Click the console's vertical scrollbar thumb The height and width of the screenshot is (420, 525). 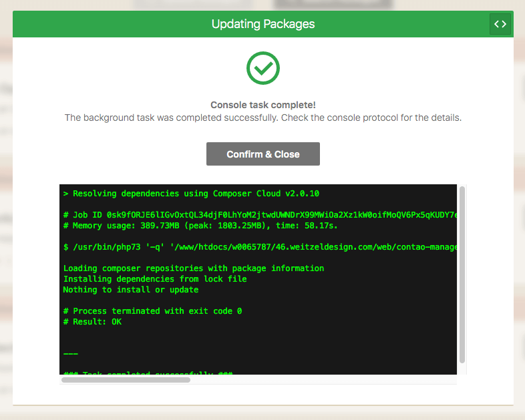[462, 274]
